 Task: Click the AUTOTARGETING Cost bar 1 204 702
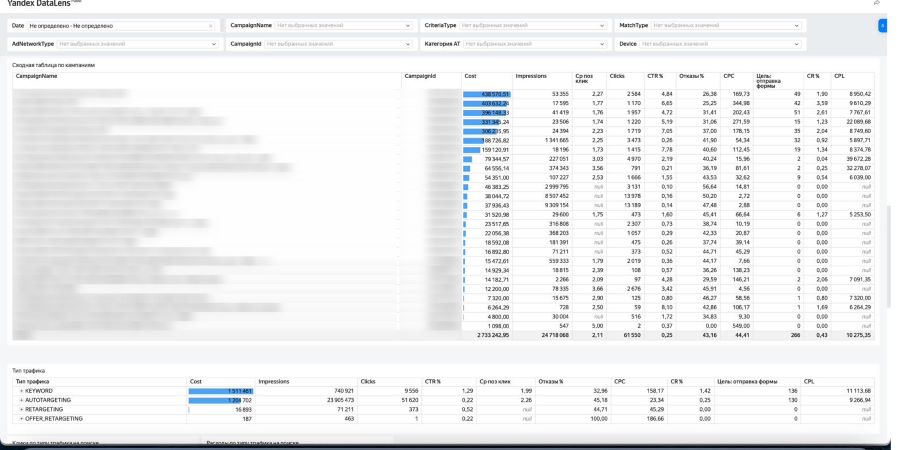click(x=221, y=400)
